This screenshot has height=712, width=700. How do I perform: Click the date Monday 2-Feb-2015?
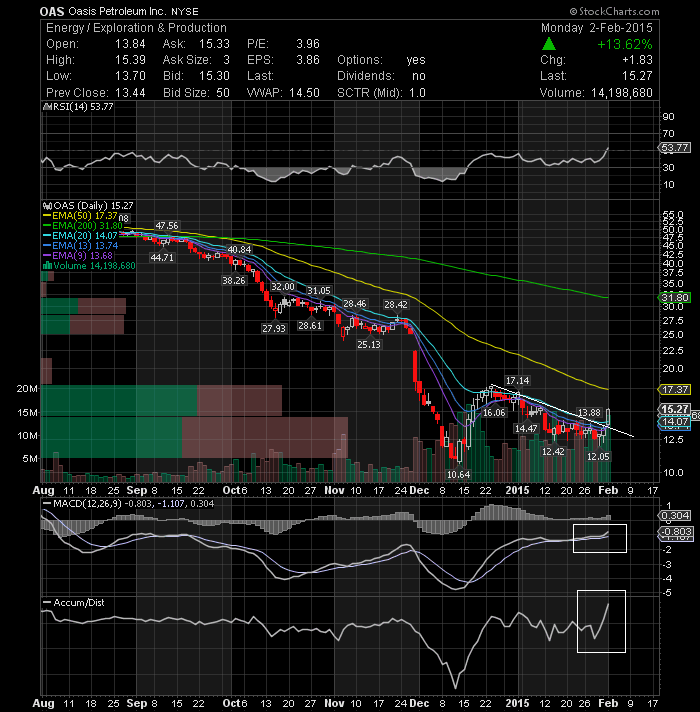point(596,28)
